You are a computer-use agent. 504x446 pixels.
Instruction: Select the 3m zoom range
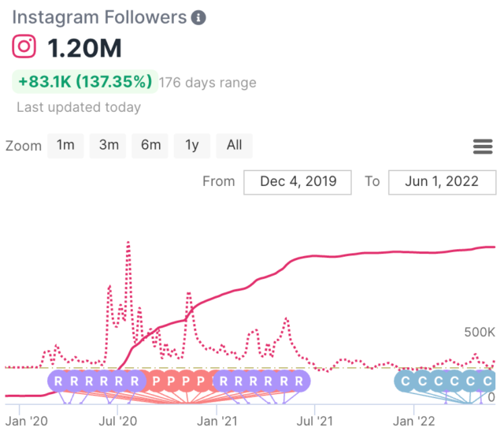tap(109, 145)
